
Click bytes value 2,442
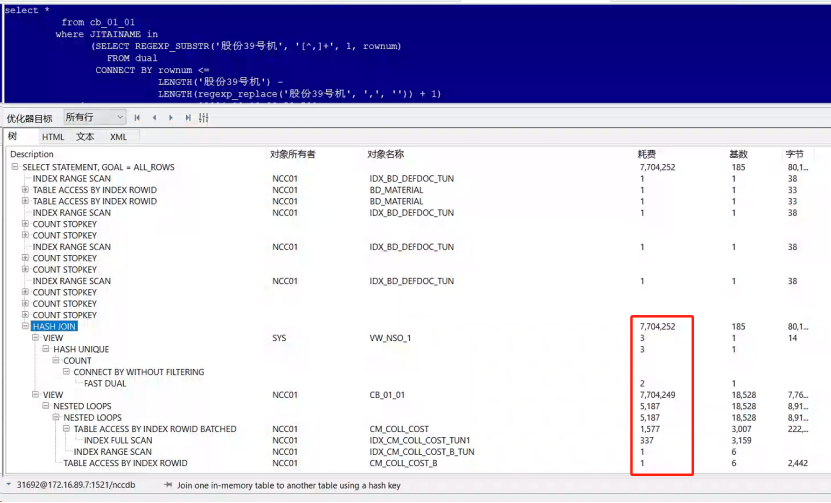[x=798, y=463]
